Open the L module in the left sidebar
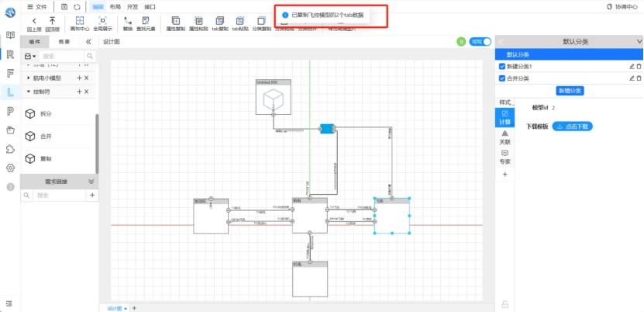Viewport: 644px width, 312px height. tap(10, 92)
